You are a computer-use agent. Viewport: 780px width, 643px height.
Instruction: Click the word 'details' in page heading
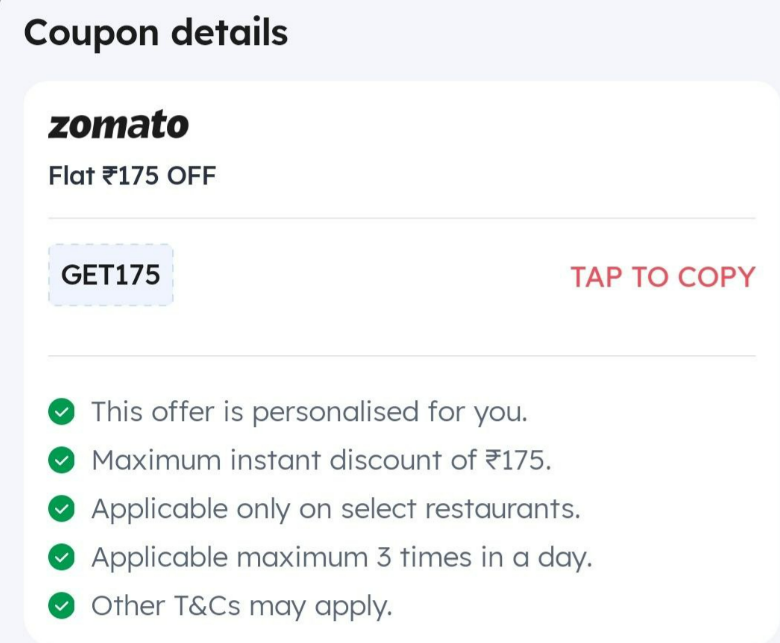pyautogui.click(x=229, y=32)
